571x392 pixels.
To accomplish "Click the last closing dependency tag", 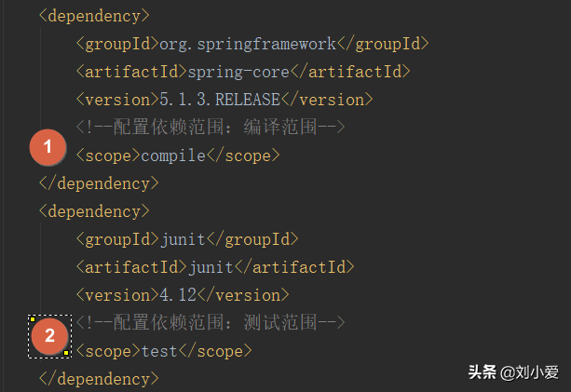I will pyautogui.click(x=99, y=379).
